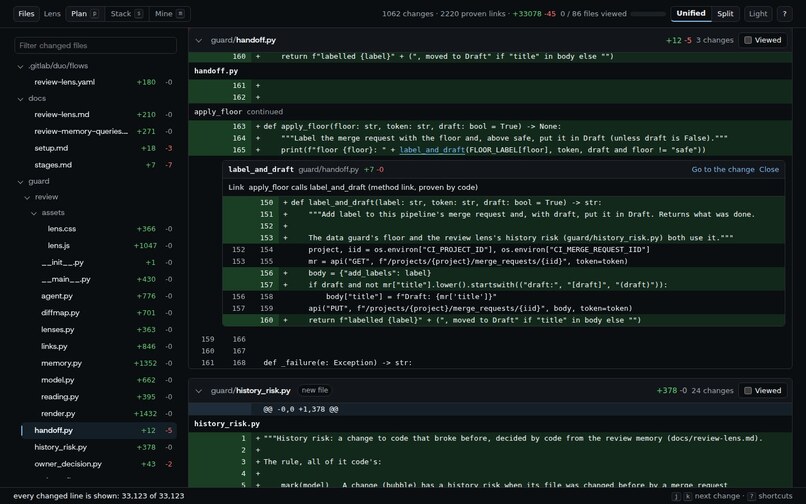Click the 'apply_floor continued' section header
This screenshot has height=504, width=806.
click(x=239, y=112)
